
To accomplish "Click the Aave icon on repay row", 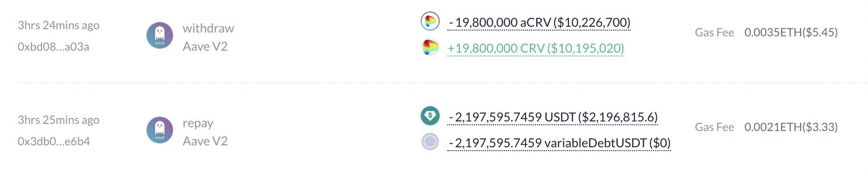I will coord(160,131).
